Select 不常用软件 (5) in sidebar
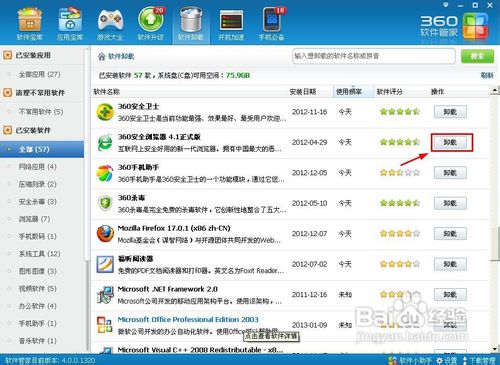Image resolution: width=500 pixels, height=365 pixels. coord(41,112)
